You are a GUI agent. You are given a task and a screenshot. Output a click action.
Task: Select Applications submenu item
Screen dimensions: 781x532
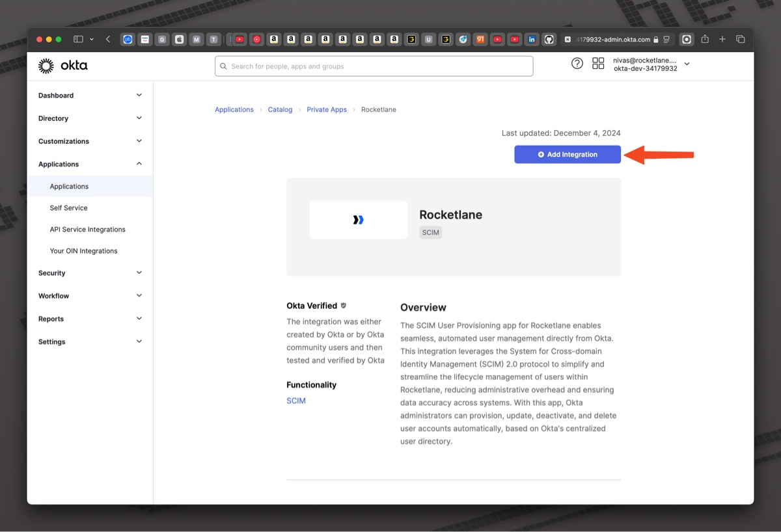pos(90,186)
